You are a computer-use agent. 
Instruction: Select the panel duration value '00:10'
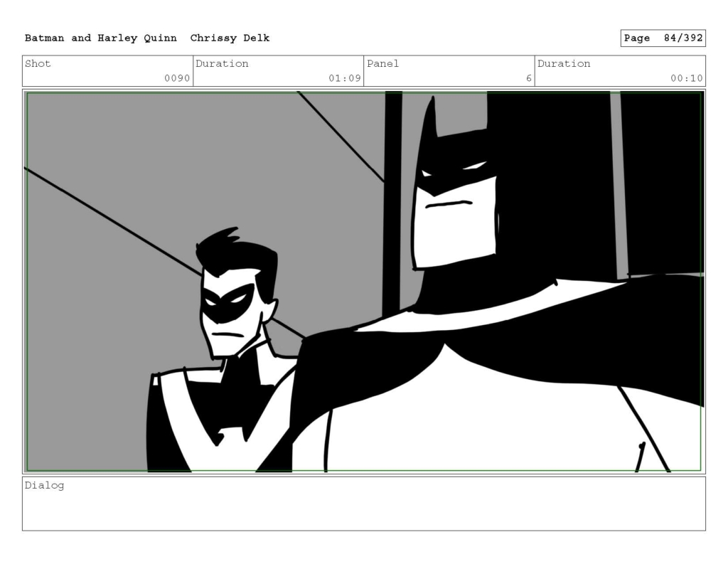click(x=686, y=78)
